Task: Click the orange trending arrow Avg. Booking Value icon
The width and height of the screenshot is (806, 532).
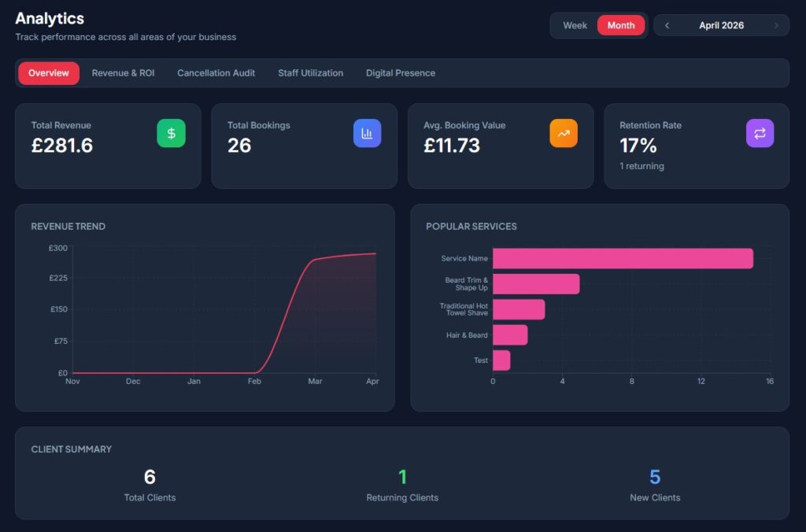Action: click(x=564, y=133)
